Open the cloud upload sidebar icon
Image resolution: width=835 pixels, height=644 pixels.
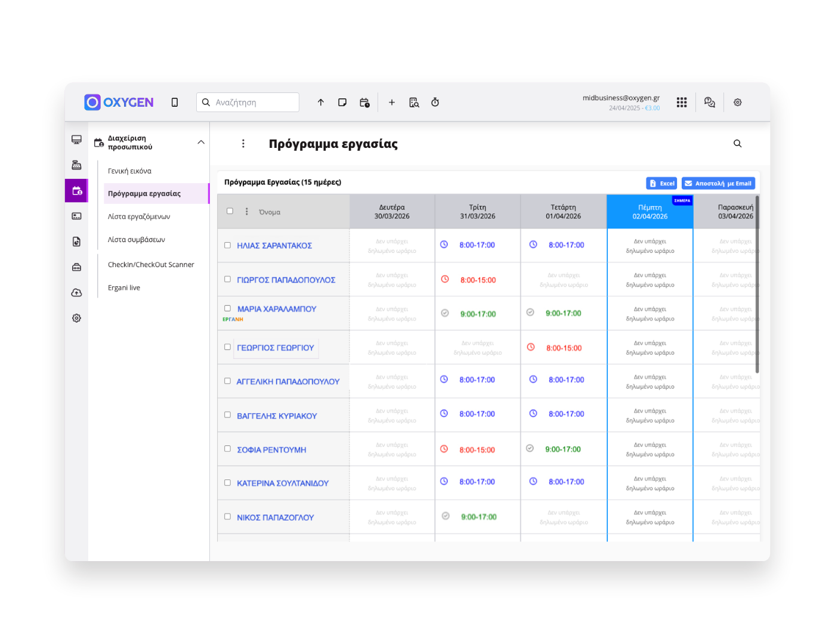coord(76,293)
